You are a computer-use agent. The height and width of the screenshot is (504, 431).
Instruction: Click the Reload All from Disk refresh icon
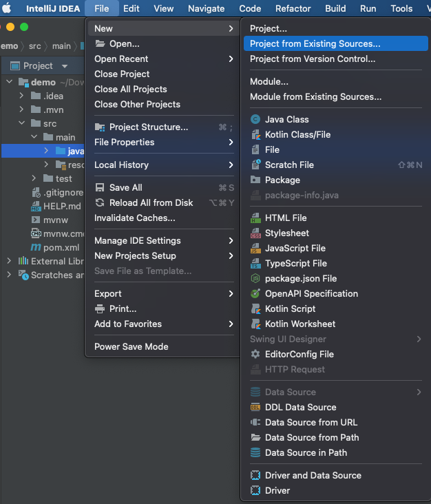click(100, 202)
